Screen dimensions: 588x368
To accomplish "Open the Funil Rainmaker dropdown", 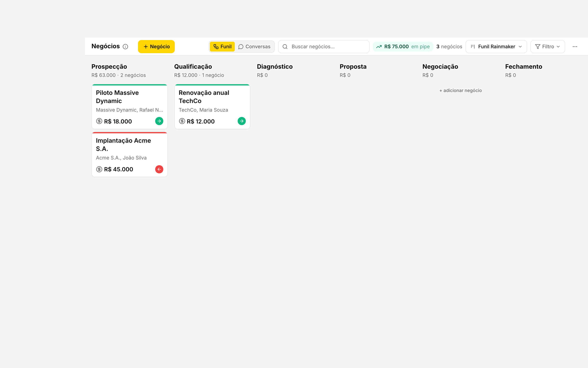I will (x=496, y=46).
